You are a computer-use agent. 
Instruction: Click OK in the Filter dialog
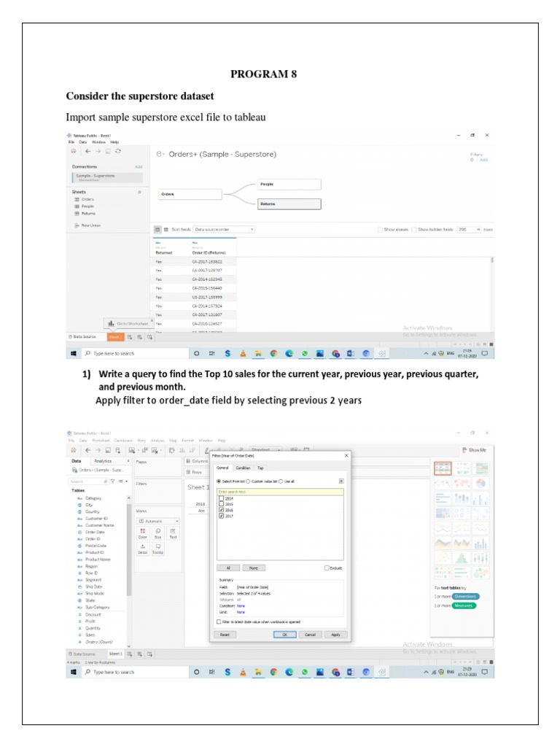[285, 635]
